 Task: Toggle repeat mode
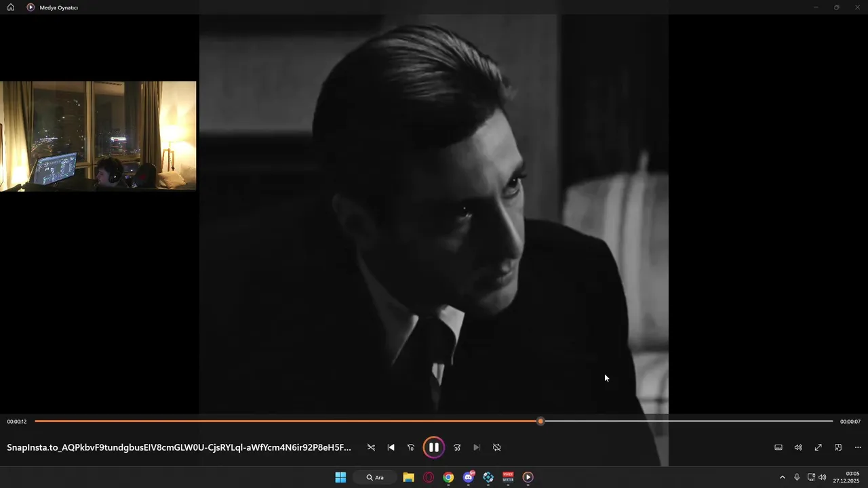(496, 447)
